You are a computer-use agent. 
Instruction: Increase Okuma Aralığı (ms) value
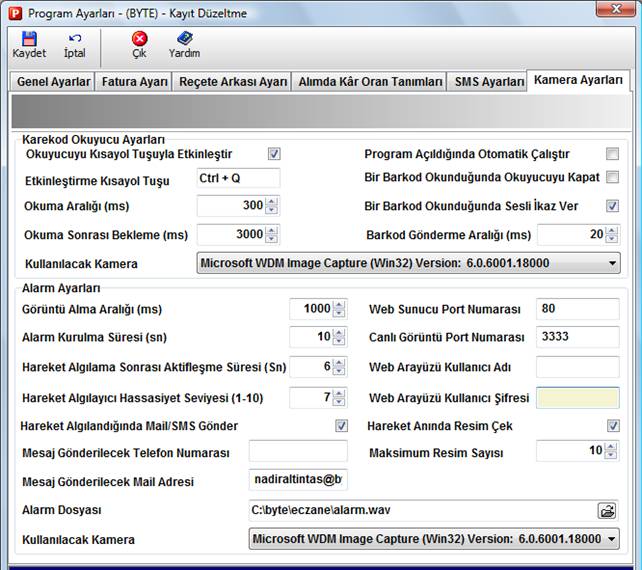(271, 201)
